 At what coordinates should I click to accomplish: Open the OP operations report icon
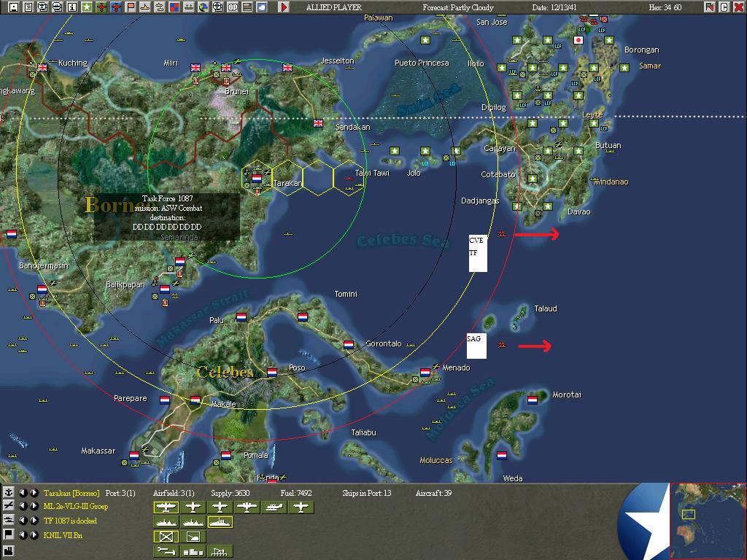point(233,7)
